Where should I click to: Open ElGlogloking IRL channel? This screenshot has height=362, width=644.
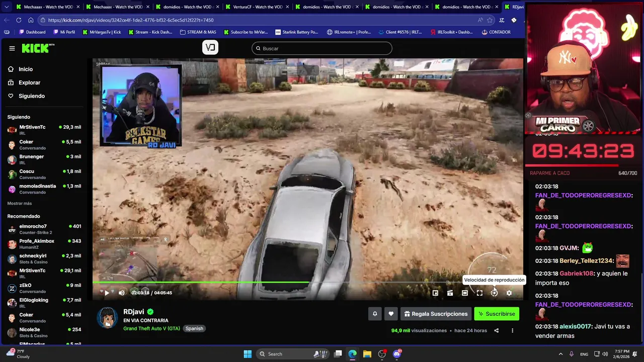[x=44, y=303]
